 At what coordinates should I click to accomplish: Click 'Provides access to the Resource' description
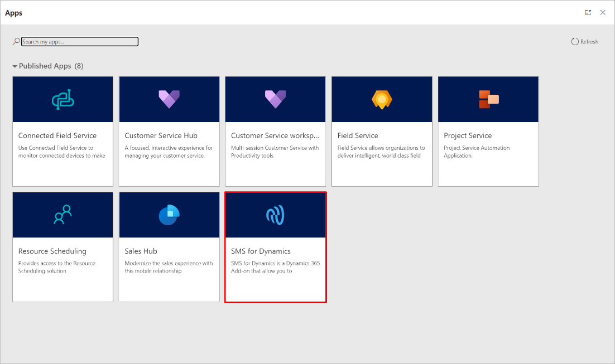pos(57,267)
